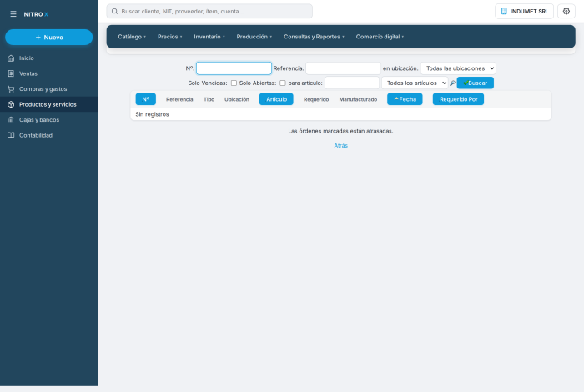Open settings gear icon
Image resolution: width=584 pixels, height=392 pixels.
coord(566,11)
